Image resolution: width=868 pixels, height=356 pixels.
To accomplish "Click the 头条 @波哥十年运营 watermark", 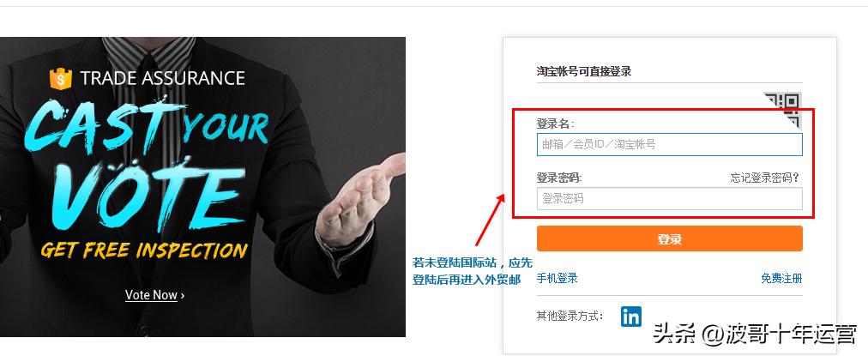I will pos(755,334).
